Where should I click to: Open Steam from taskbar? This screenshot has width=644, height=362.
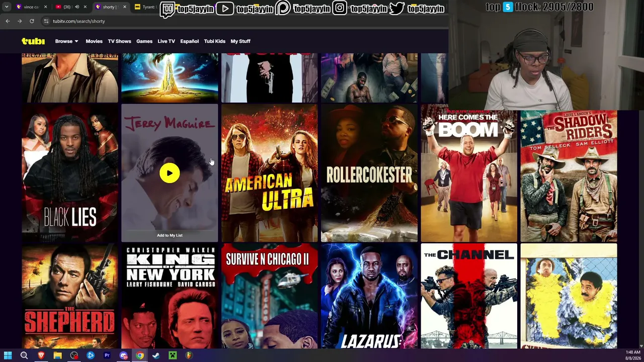coord(156,355)
